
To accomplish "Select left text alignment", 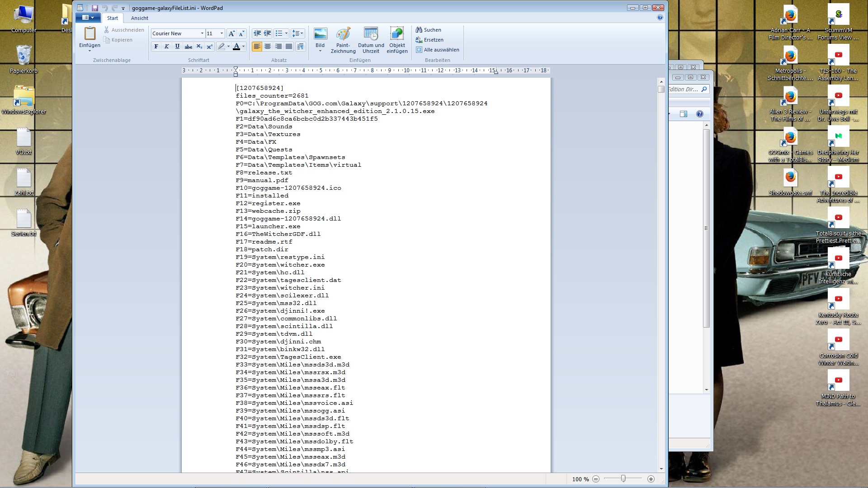I will click(x=257, y=47).
